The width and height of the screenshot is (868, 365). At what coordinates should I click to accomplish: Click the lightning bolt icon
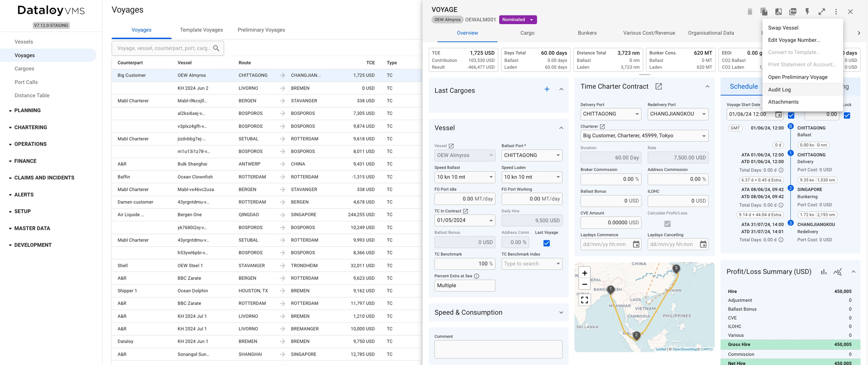point(807,12)
